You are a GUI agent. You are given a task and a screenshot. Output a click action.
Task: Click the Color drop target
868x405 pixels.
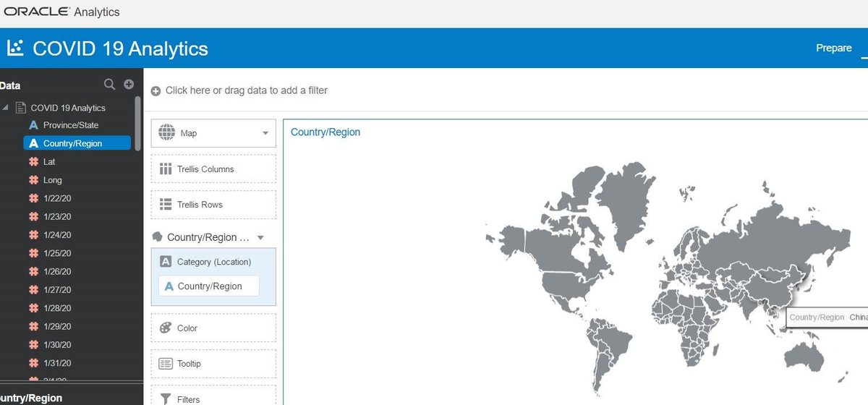pyautogui.click(x=213, y=328)
